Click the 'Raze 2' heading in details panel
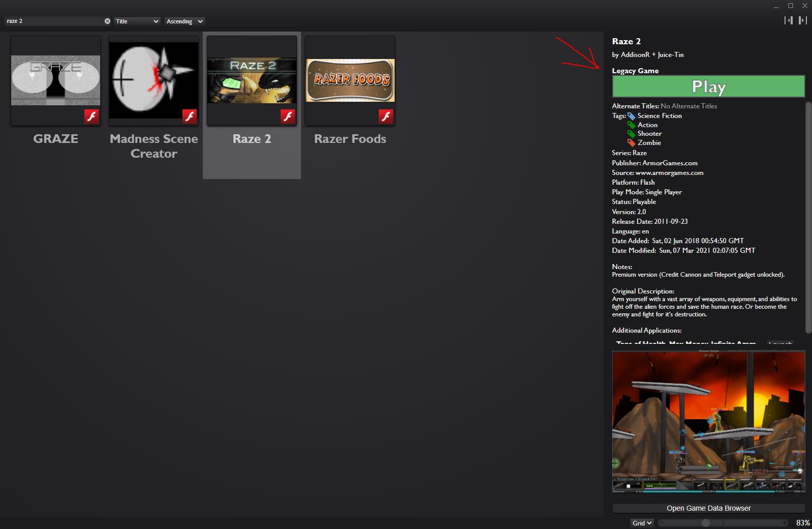Image resolution: width=812 pixels, height=529 pixels. coord(626,41)
